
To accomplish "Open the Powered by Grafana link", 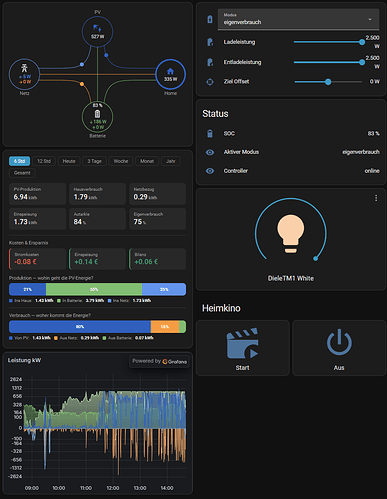I will pos(159,361).
